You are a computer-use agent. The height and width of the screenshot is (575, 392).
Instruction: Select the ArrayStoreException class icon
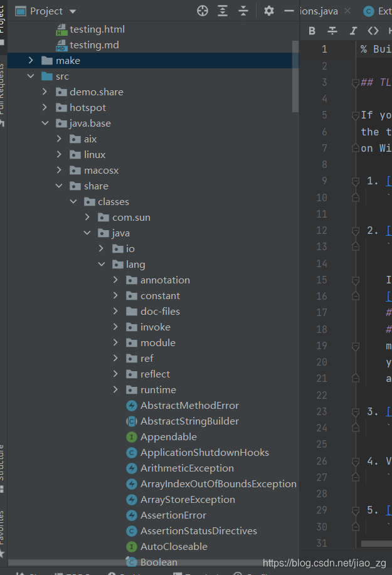pyautogui.click(x=132, y=500)
